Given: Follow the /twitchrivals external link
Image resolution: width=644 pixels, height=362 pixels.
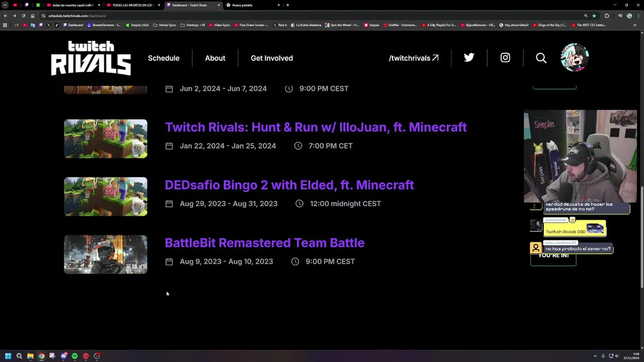Looking at the screenshot, I should pos(414,58).
